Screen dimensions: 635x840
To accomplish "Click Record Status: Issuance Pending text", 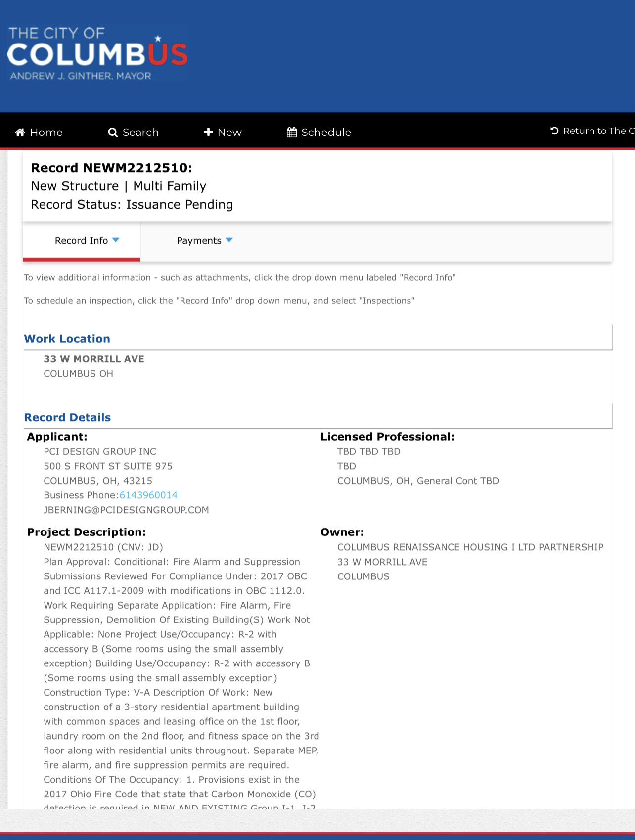I will (x=132, y=205).
